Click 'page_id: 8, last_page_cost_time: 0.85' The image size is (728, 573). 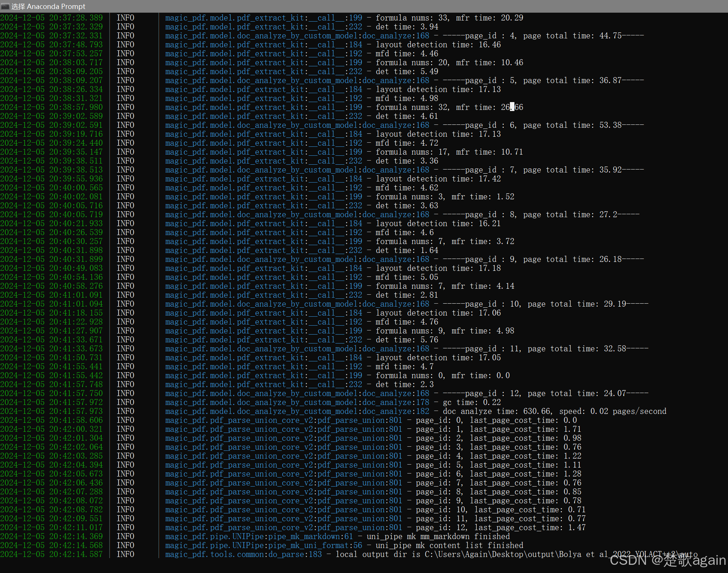(x=499, y=492)
